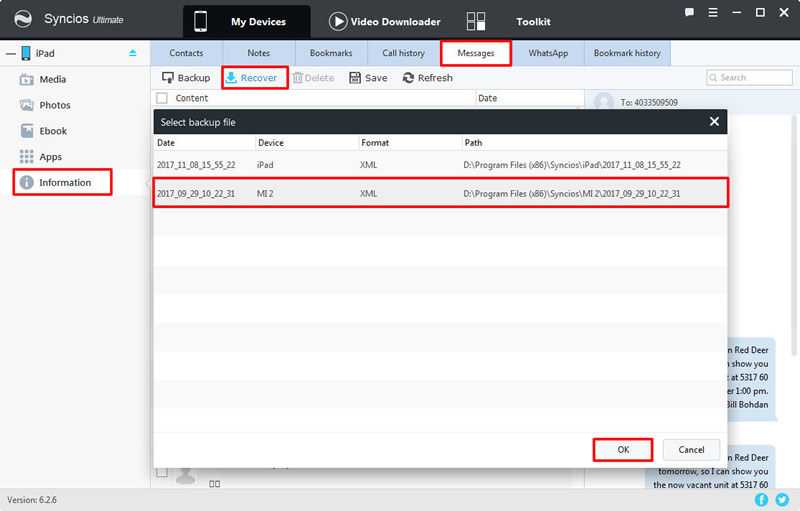Viewport: 800px width, 511px height.
Task: Toggle the select-all Content checkbox
Action: [162, 98]
